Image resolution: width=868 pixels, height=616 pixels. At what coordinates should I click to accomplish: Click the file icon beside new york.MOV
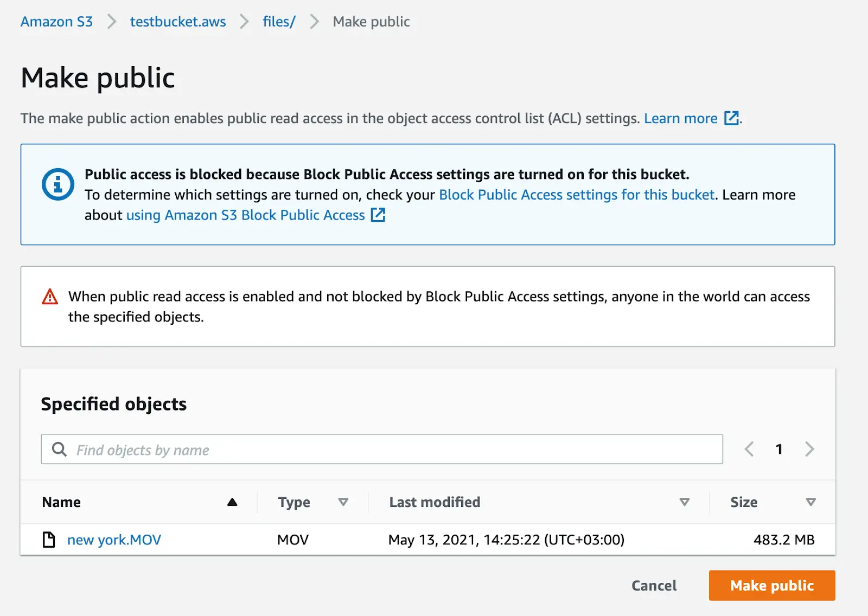click(49, 540)
